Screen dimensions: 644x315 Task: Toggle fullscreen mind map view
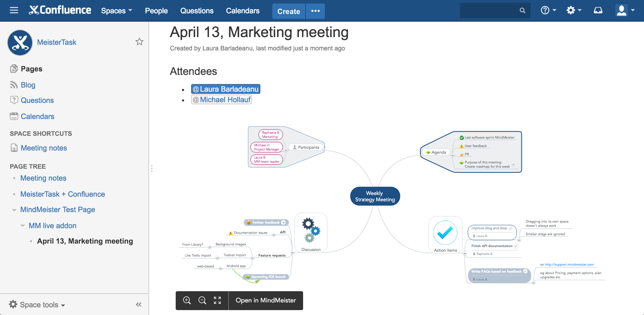pyautogui.click(x=217, y=300)
